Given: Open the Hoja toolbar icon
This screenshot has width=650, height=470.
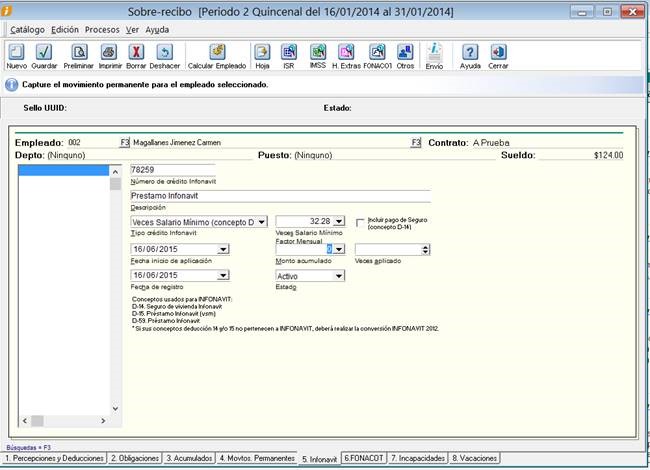Looking at the screenshot, I should point(262,52).
